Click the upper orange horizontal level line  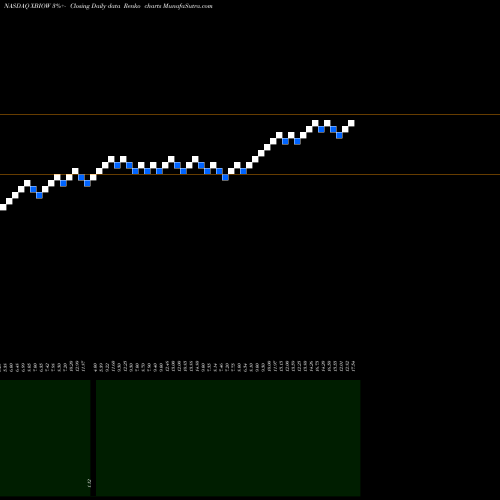pos(250,115)
